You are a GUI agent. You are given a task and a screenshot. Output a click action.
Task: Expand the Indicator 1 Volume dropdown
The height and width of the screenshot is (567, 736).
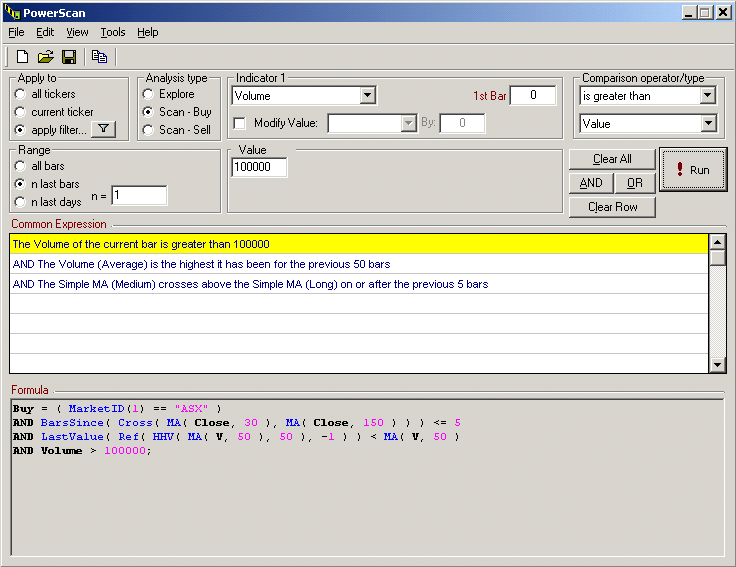tap(367, 96)
